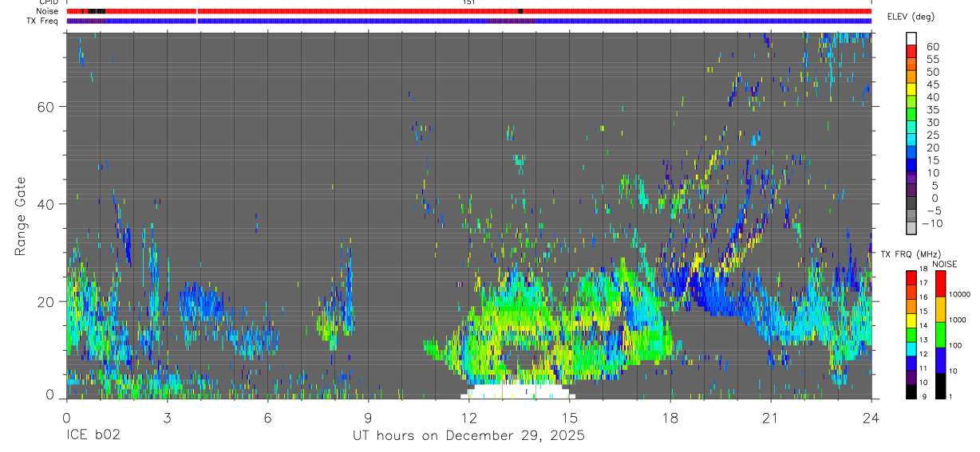Select the blue 10–100 NOISE colorbar segment
This screenshot has width=980, height=452.
click(x=940, y=360)
